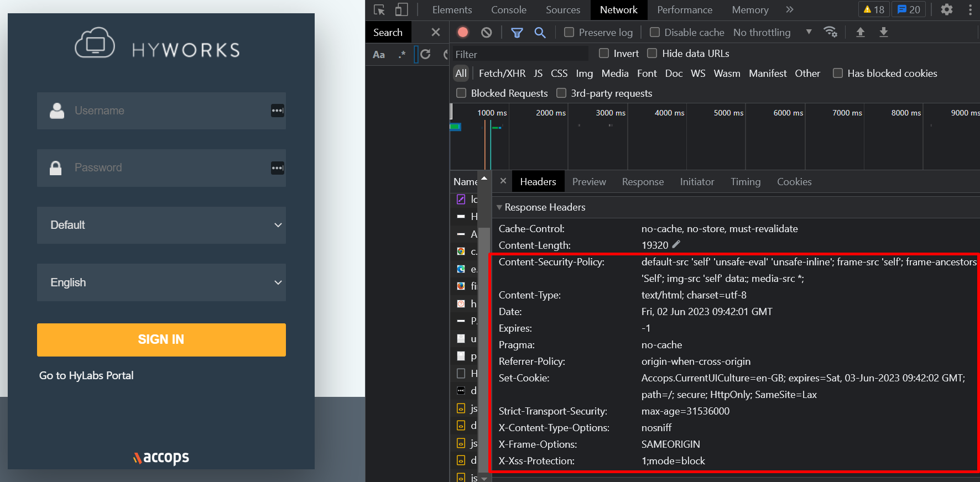Close the request details pane
This screenshot has width=980, height=482.
[503, 181]
